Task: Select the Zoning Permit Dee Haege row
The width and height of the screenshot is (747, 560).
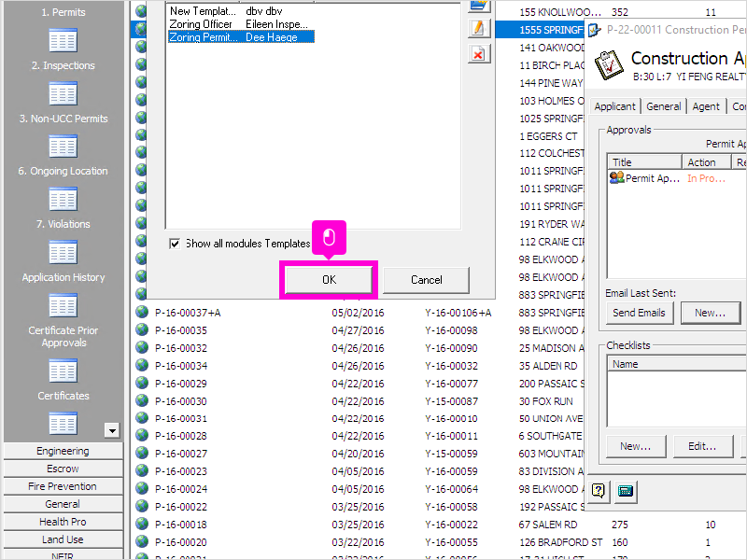Action: point(241,36)
